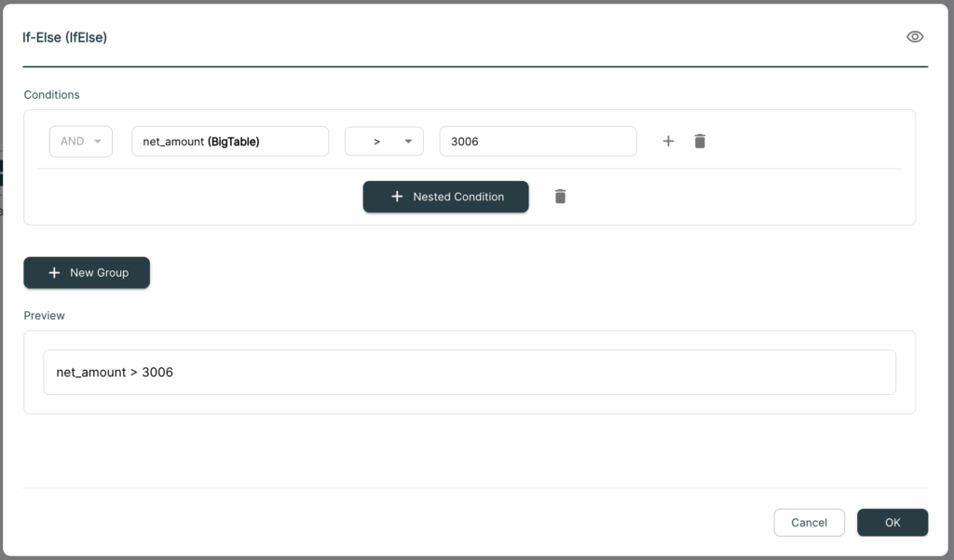Click the comparison operator dropdown arrow
This screenshot has width=954, height=560.
[x=408, y=142]
